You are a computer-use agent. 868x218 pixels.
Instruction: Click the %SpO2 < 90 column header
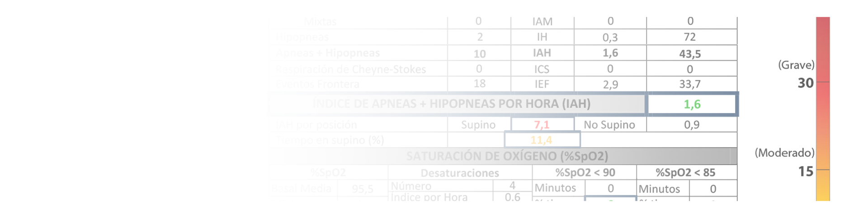coord(585,172)
